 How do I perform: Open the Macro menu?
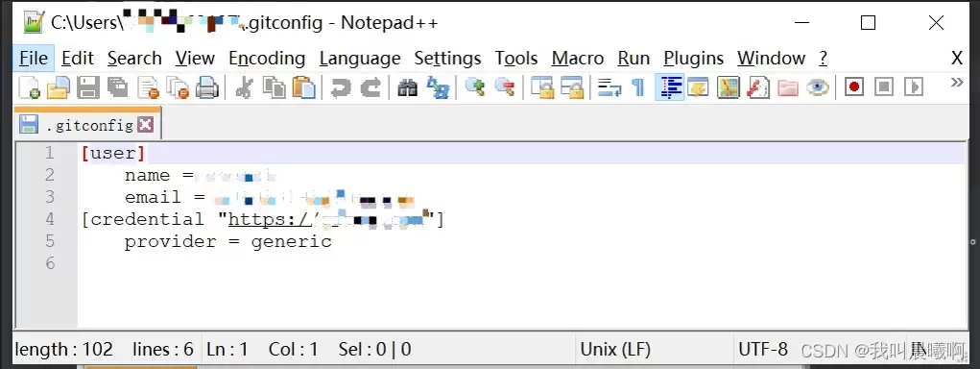coord(578,59)
